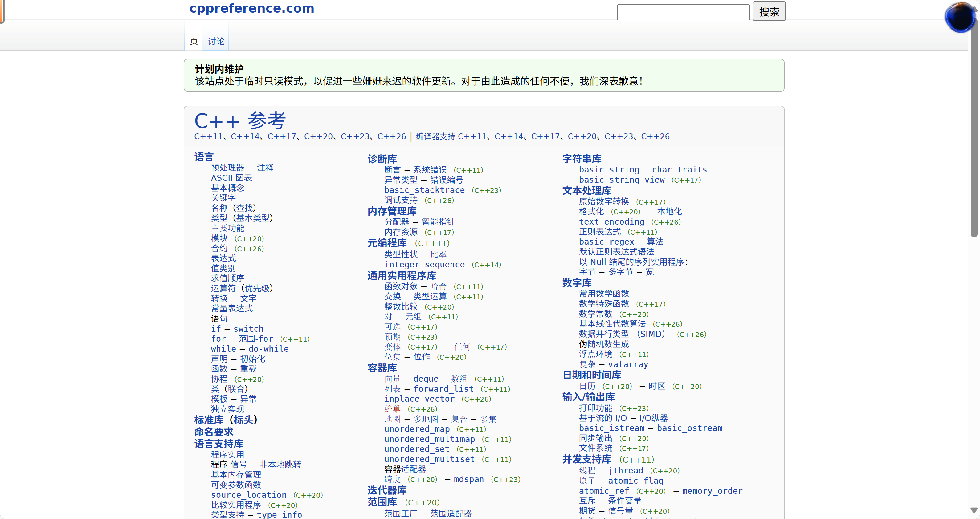Open the inplace_vector link
980x519 pixels.
419,399
